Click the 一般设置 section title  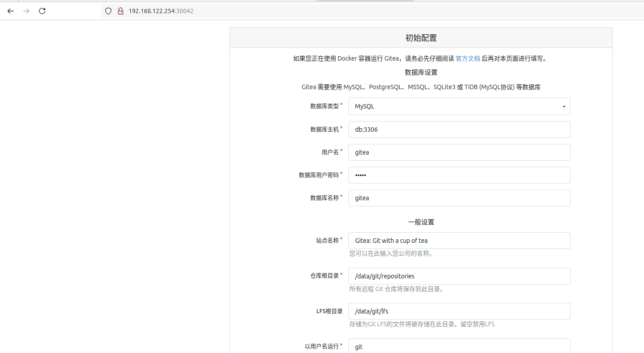point(421,222)
